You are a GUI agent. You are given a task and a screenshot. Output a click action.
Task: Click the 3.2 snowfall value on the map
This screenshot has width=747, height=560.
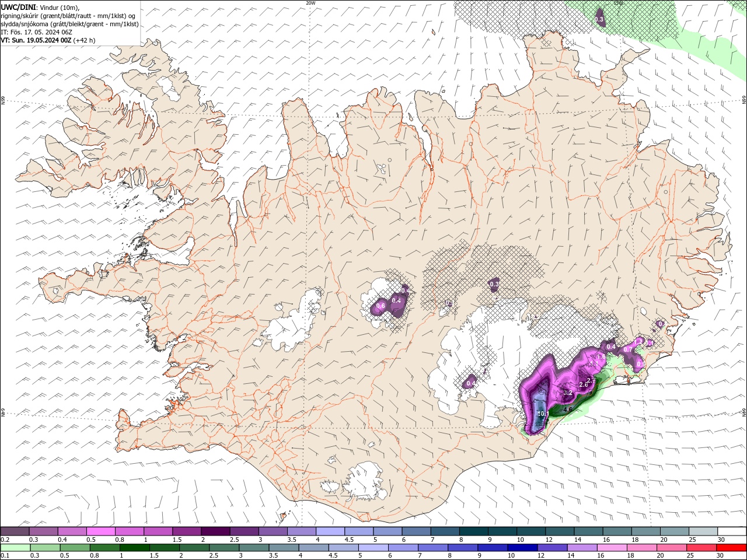tap(568, 393)
